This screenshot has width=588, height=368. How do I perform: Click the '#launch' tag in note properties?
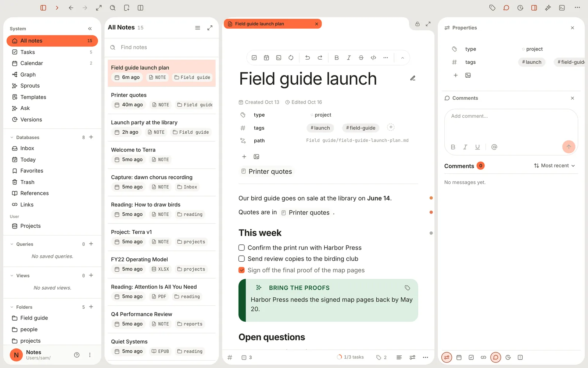tap(320, 128)
